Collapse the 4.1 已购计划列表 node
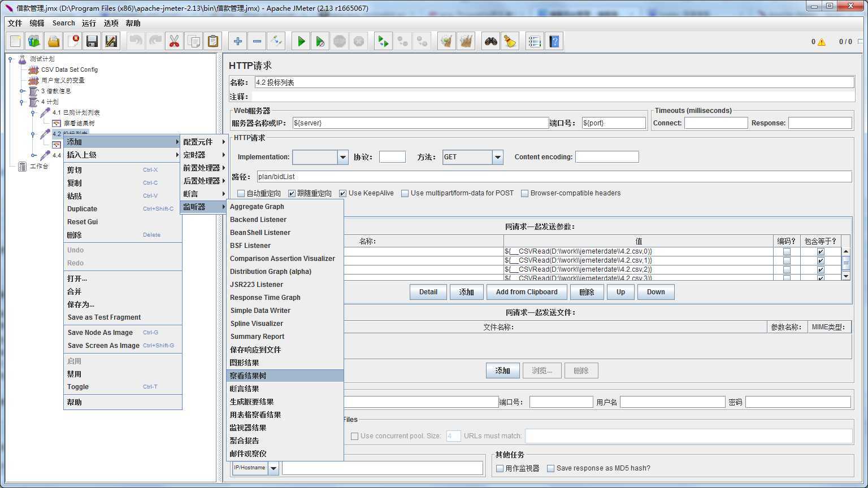This screenshot has width=868, height=488. tap(33, 113)
